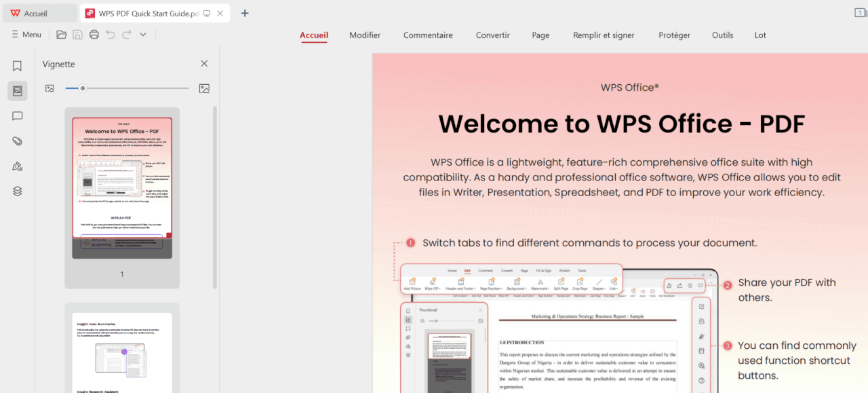This screenshot has width=868, height=393.
Task: Click the Switch tabs to find commands text
Action: click(x=589, y=242)
